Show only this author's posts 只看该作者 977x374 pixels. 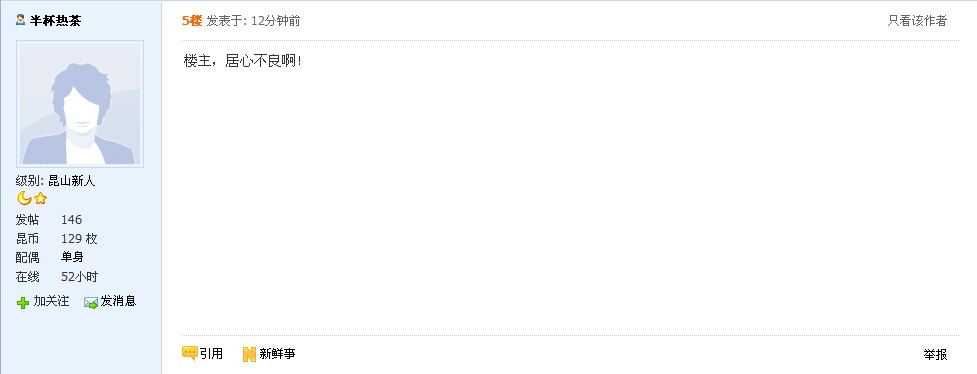917,21
